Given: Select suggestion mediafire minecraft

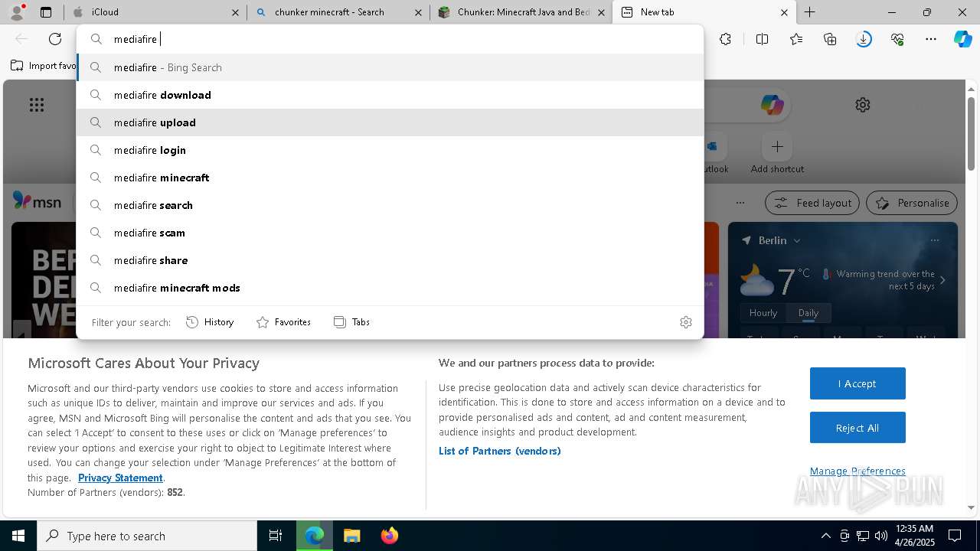Looking at the screenshot, I should 390,178.
